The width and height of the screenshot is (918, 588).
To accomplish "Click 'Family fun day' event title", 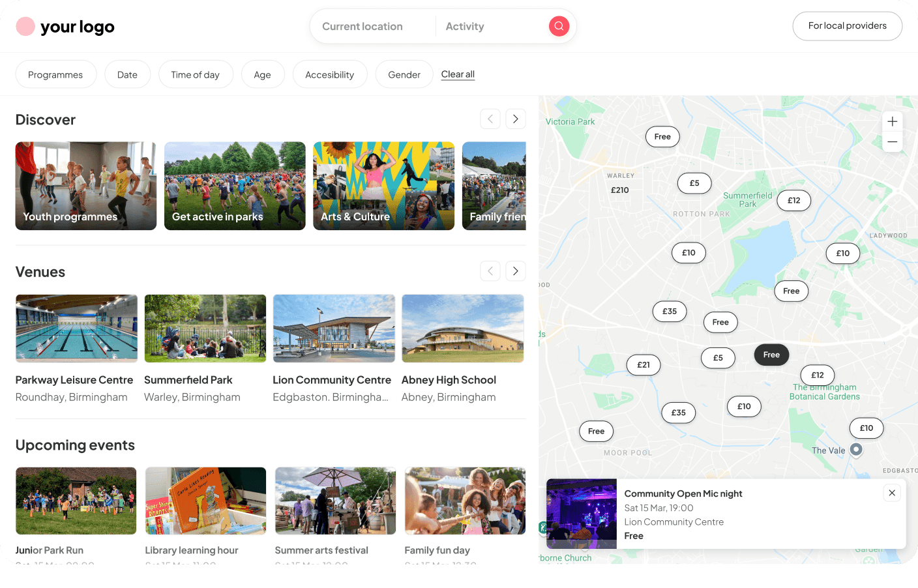I will (x=437, y=550).
